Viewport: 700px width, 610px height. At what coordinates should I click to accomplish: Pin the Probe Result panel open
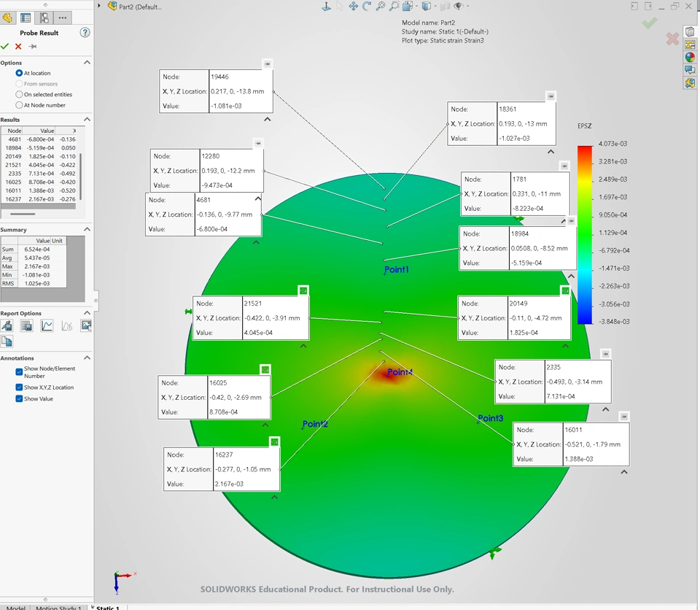pyautogui.click(x=33, y=47)
